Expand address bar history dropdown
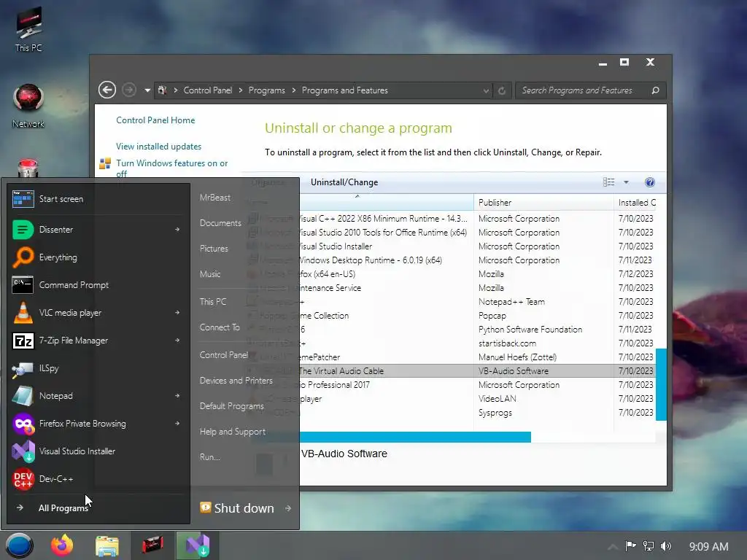Viewport: 747px width, 560px height. pyautogui.click(x=485, y=90)
